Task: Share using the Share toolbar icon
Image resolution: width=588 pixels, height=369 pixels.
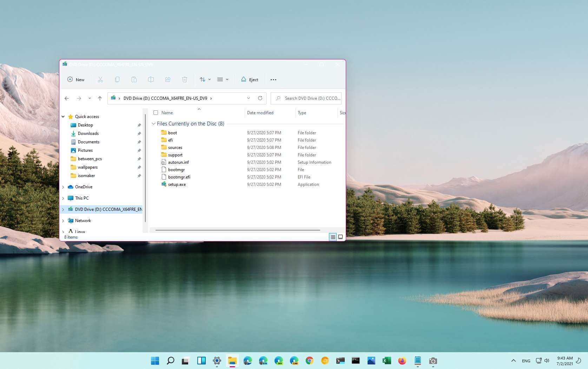Action: (x=168, y=79)
